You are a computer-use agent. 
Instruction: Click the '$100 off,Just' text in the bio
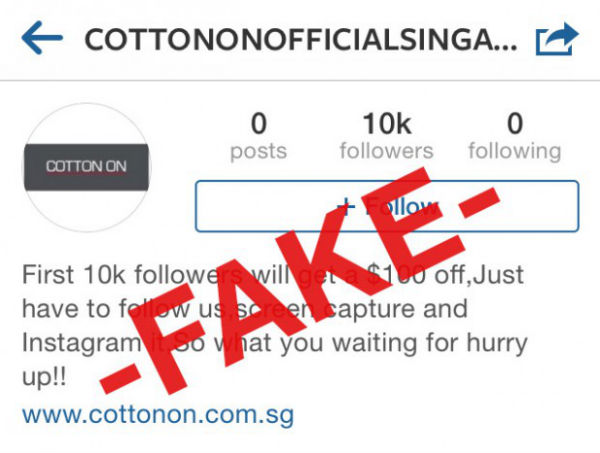(x=445, y=275)
